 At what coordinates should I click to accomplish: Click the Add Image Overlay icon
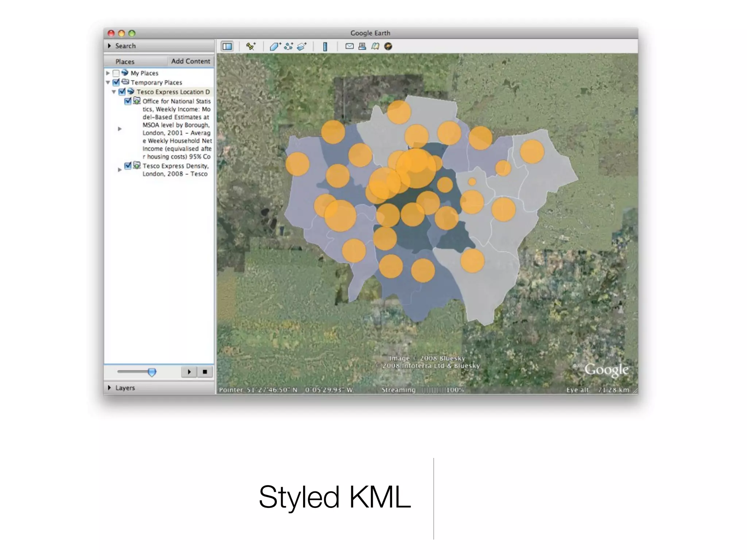pos(302,46)
